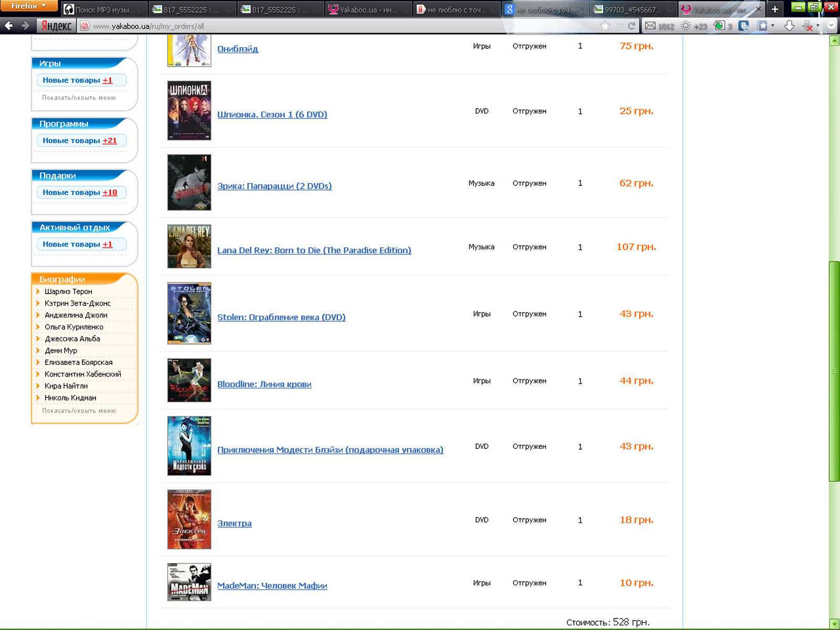Open Игры sidebar Новые товары +1
This screenshot has width=840, height=630.
click(82, 80)
